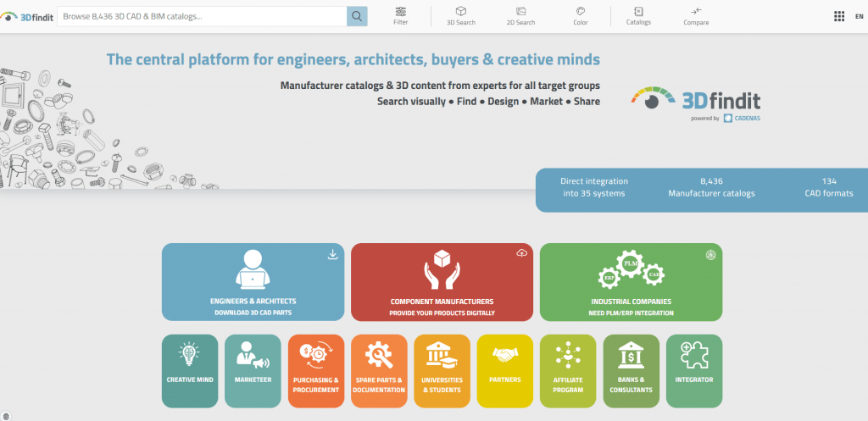This screenshot has width=868, height=421.
Task: Open the apps grid menu
Action: pos(839,16)
